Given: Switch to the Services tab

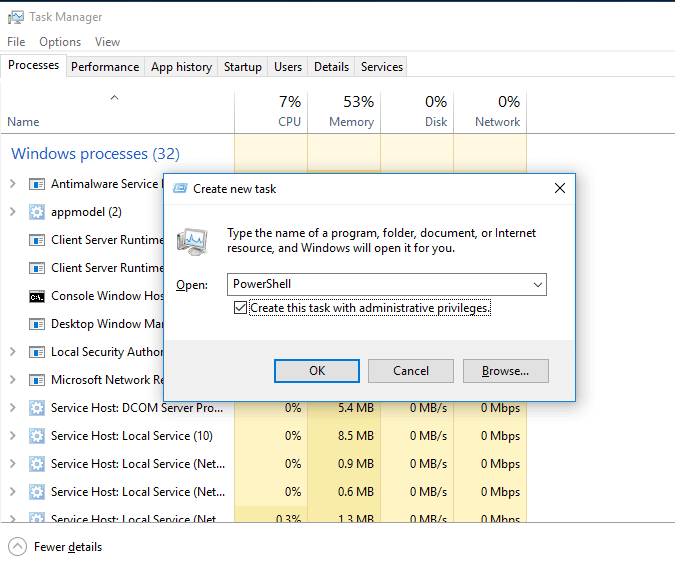Looking at the screenshot, I should [x=381, y=67].
